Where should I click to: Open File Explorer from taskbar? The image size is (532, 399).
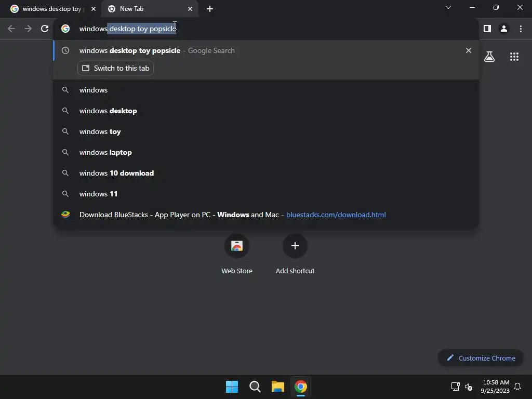(278, 387)
